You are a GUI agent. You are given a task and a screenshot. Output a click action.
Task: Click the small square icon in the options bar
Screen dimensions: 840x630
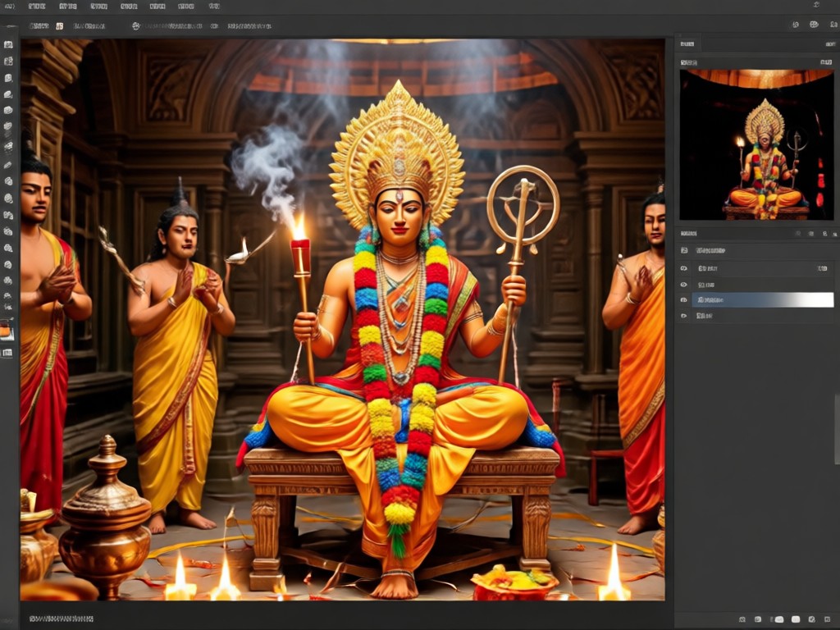click(x=59, y=25)
